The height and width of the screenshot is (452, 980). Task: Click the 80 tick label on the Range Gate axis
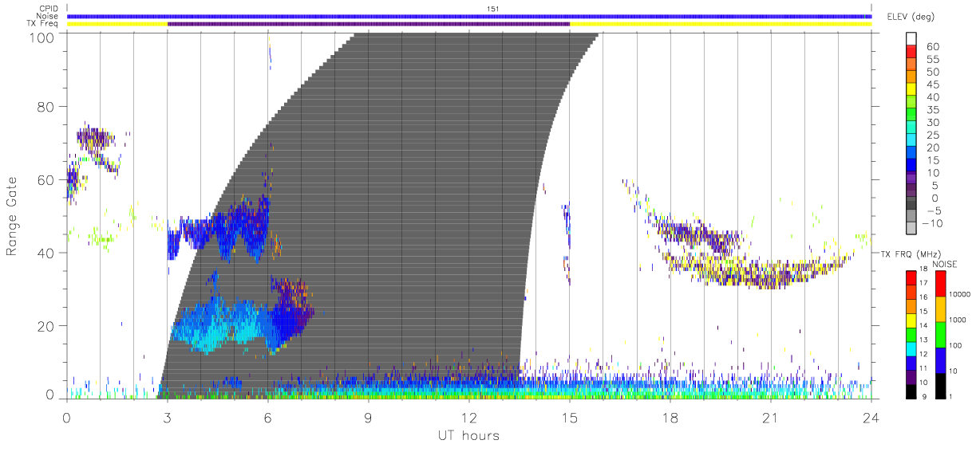pos(47,106)
